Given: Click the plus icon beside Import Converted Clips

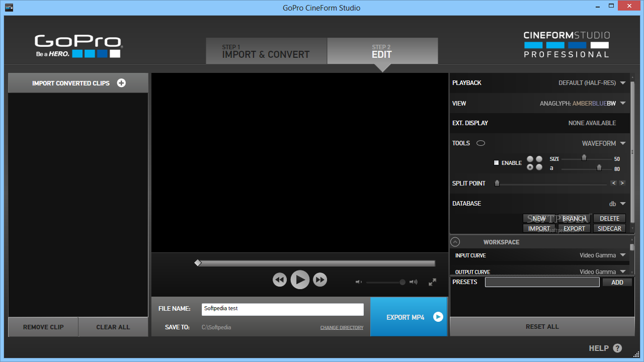Looking at the screenshot, I should coord(121,83).
